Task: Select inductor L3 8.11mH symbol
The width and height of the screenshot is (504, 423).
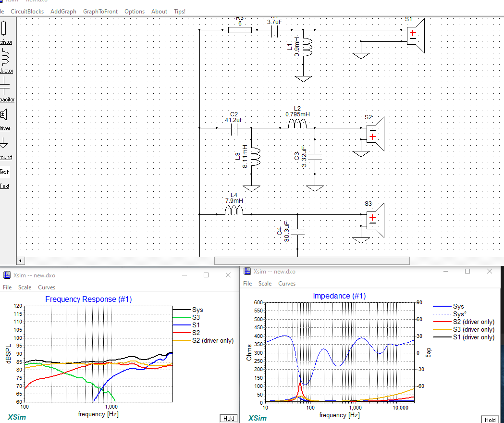Action: click(x=256, y=157)
